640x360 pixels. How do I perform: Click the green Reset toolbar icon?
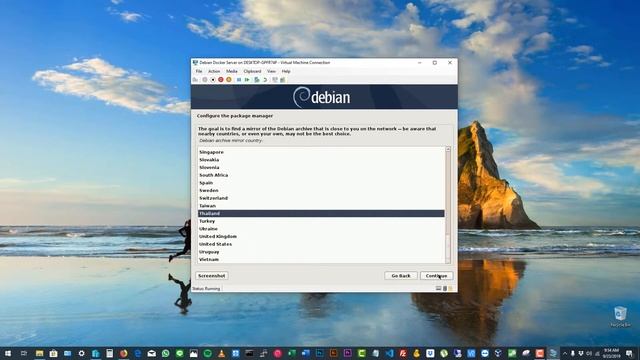coord(247,80)
